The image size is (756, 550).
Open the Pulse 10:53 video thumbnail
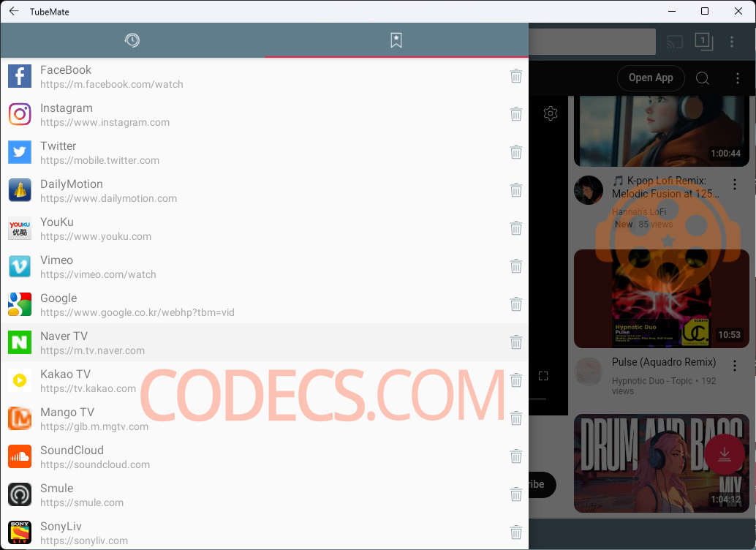tap(662, 298)
